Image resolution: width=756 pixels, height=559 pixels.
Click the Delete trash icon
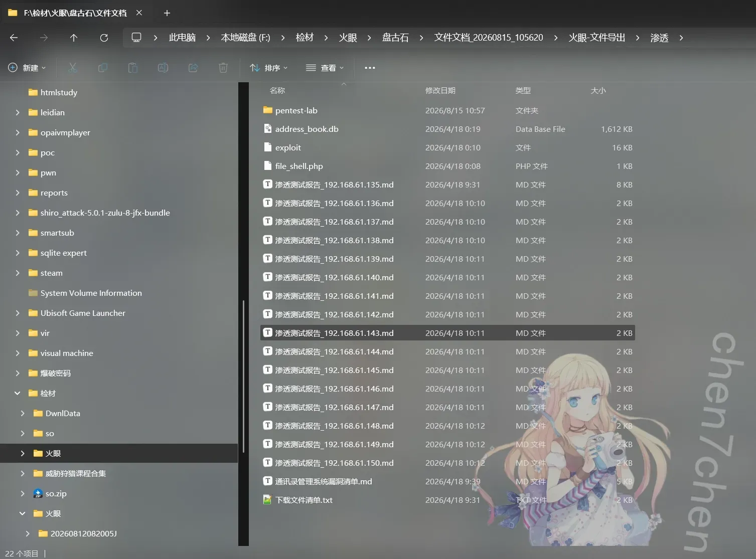[x=223, y=68]
